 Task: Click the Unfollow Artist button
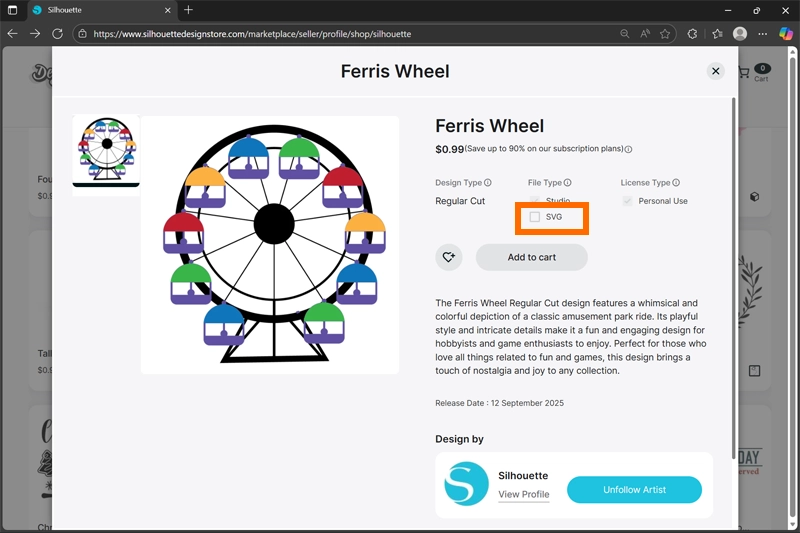[634, 490]
